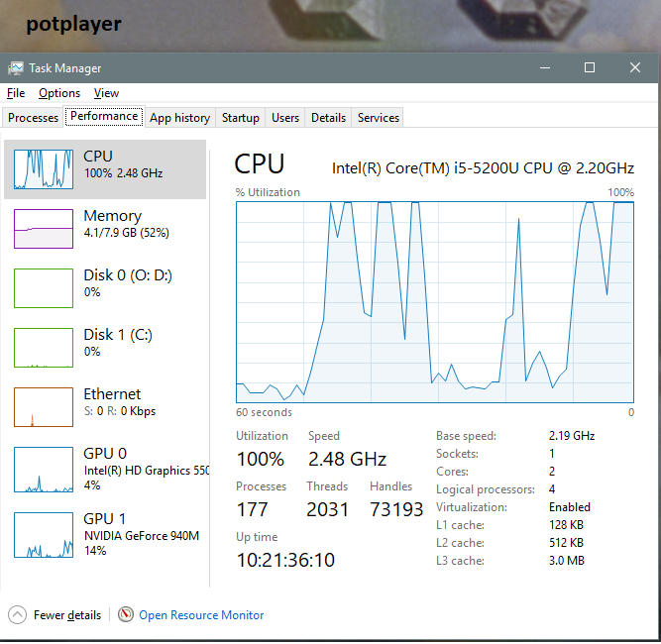This screenshot has width=661, height=644.
Task: Switch to the Services tab
Action: point(379,118)
